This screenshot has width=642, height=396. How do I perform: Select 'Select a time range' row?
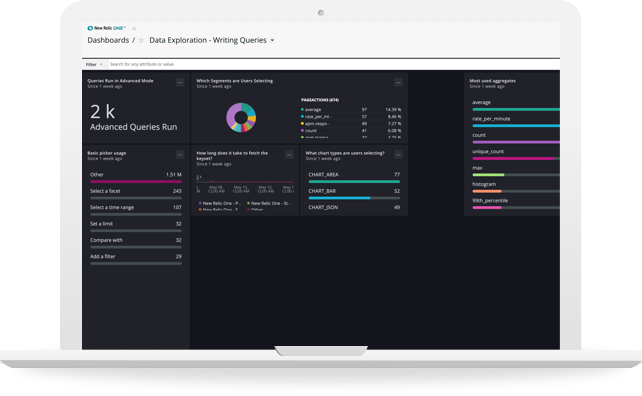(x=136, y=210)
